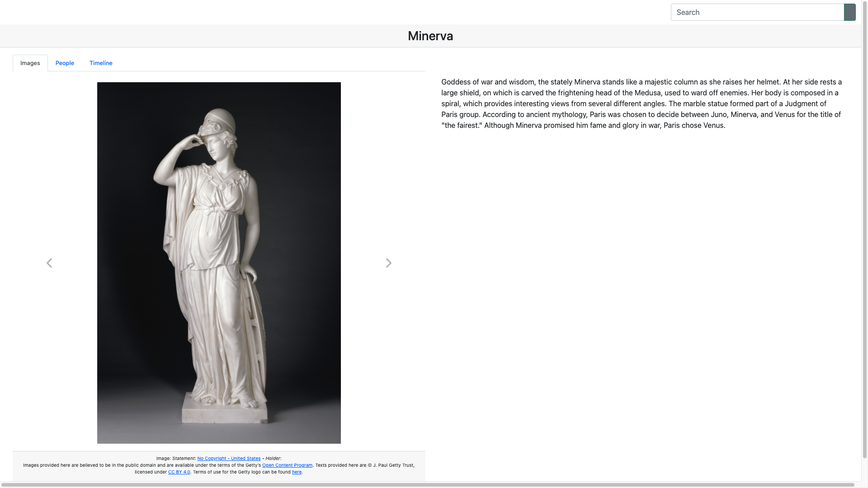The image size is (868, 488).
Task: Expand the Open Content Program details
Action: (287, 465)
